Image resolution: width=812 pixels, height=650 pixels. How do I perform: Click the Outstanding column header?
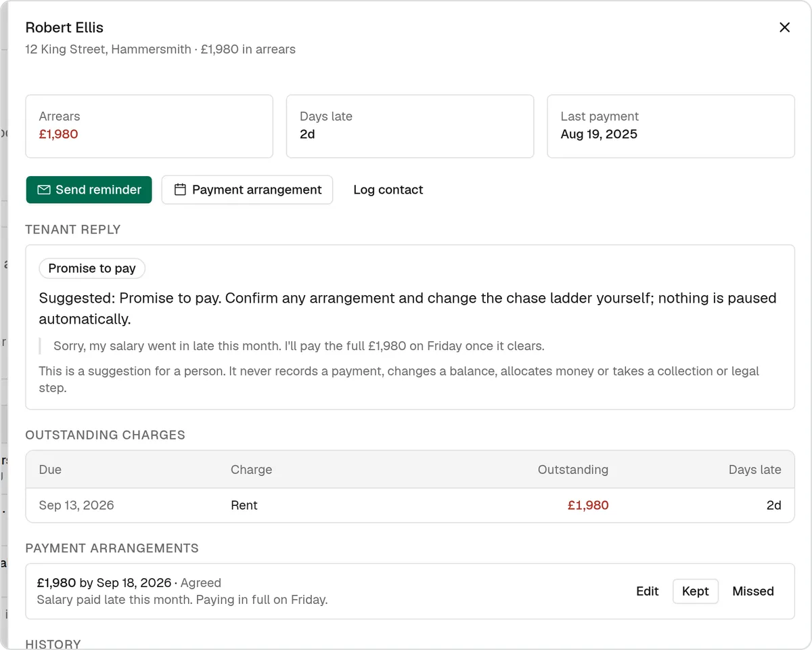(x=572, y=469)
